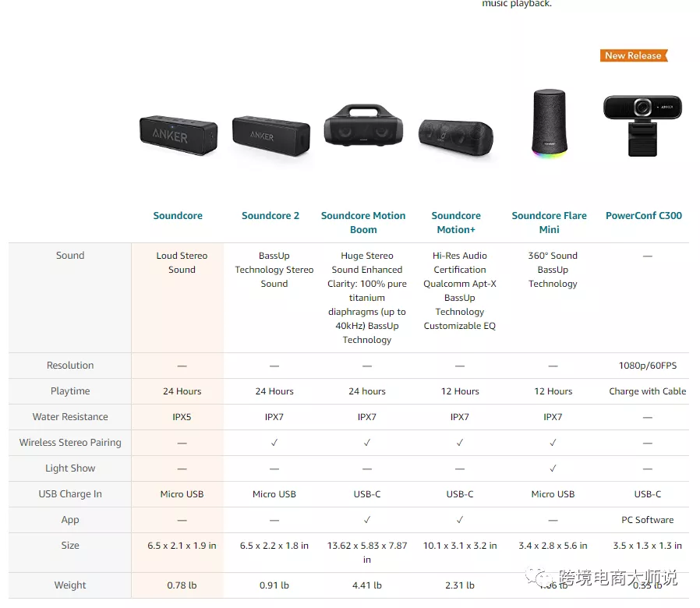Visit the Soundcore Flare Mini product link

click(549, 222)
